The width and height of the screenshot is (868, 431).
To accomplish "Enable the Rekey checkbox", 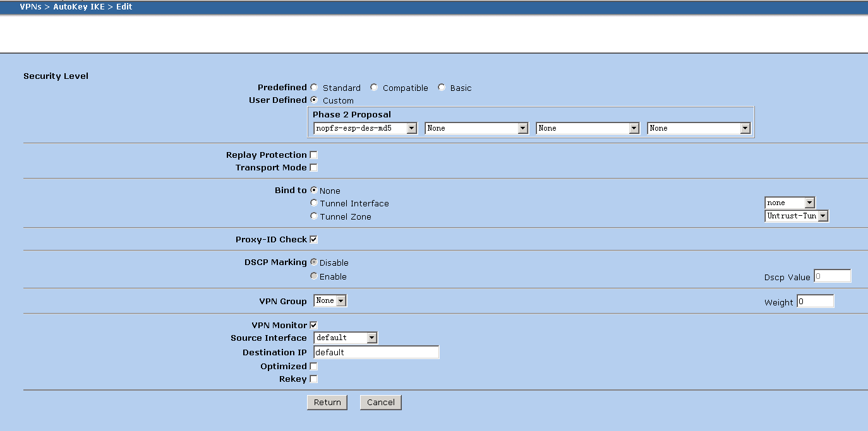I will tap(314, 379).
